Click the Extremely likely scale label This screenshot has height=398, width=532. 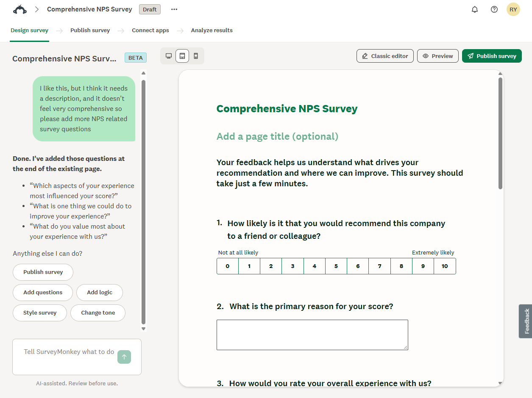[x=433, y=252]
